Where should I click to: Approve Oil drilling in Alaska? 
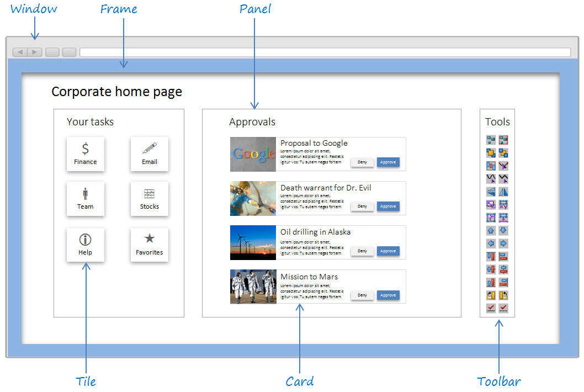[388, 251]
